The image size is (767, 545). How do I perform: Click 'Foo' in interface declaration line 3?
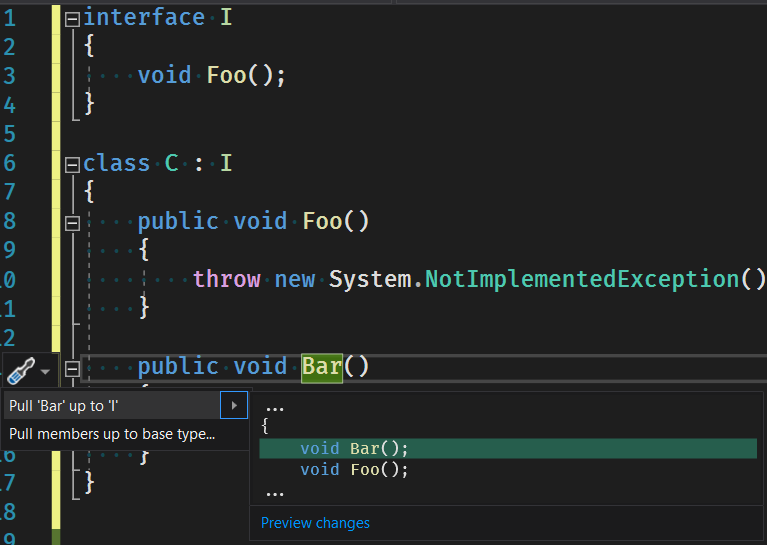click(226, 76)
